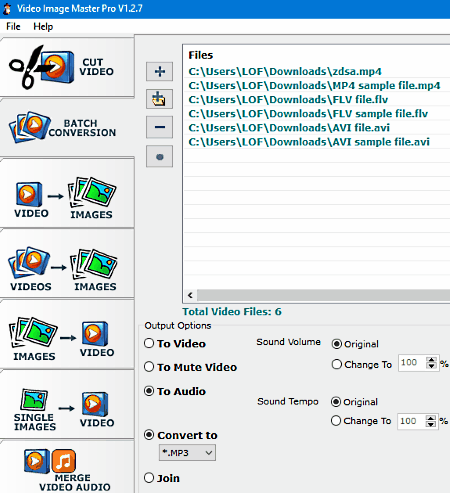This screenshot has width=450, height=493.
Task: Click the add folder icon with hand
Action: point(159,99)
